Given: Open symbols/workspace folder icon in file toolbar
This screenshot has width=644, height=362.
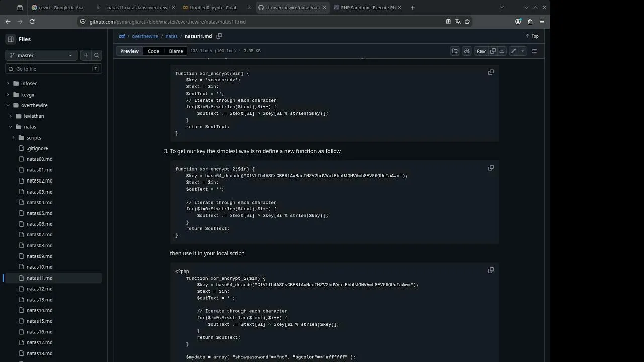Looking at the screenshot, I should point(455,51).
